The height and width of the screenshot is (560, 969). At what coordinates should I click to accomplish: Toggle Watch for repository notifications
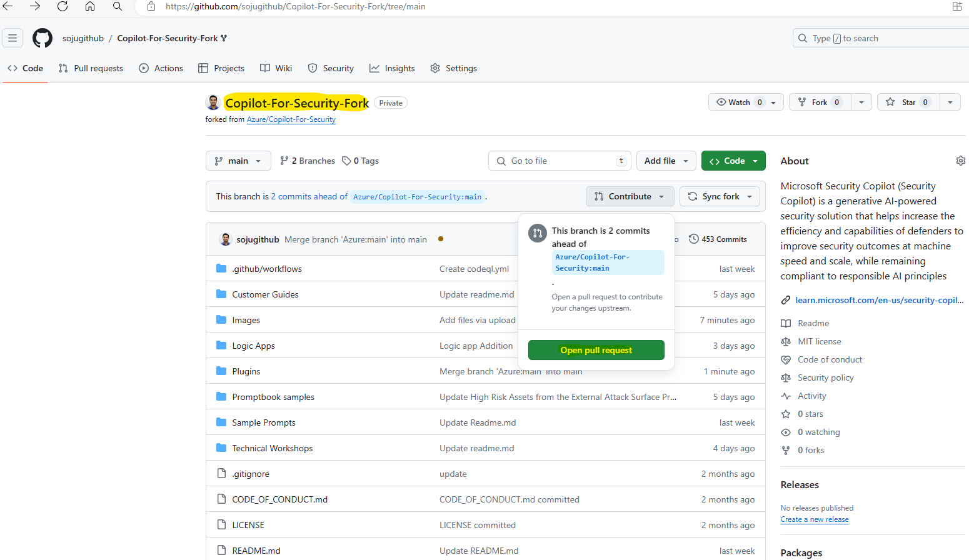[x=738, y=102]
